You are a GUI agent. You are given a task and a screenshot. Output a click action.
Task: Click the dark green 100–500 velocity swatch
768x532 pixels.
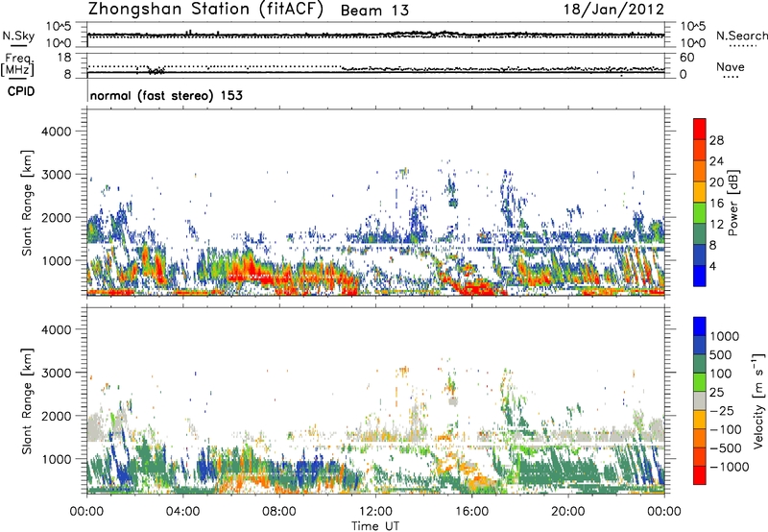700,364
